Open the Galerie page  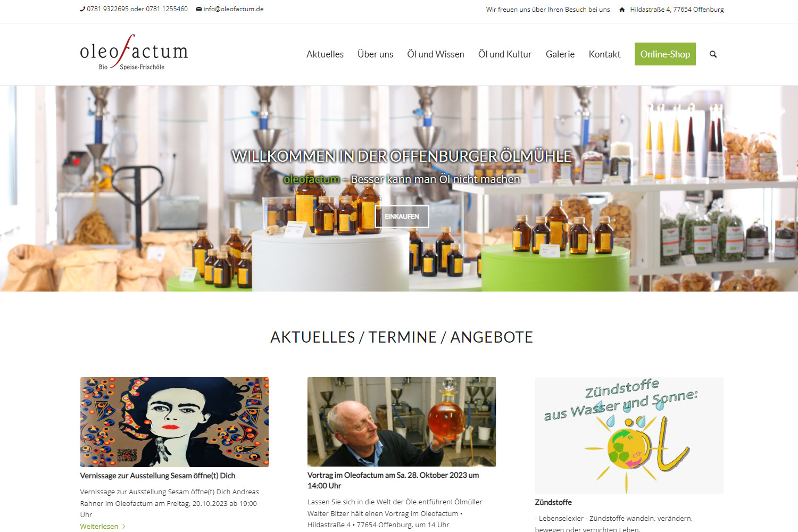(560, 54)
